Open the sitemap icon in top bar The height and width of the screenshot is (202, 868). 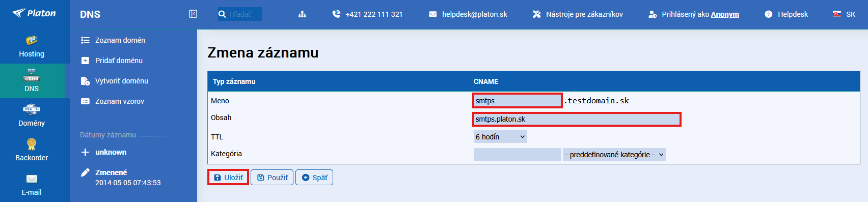[x=302, y=14]
